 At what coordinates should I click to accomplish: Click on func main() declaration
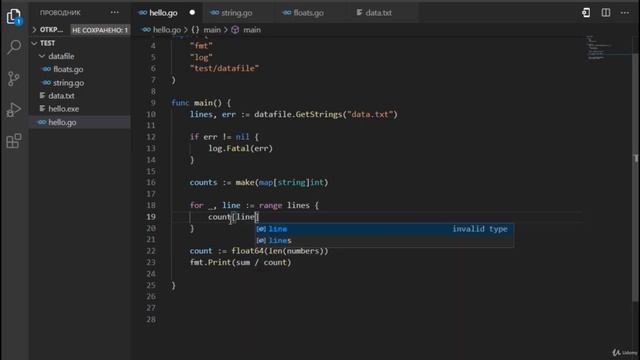pyautogui.click(x=201, y=103)
